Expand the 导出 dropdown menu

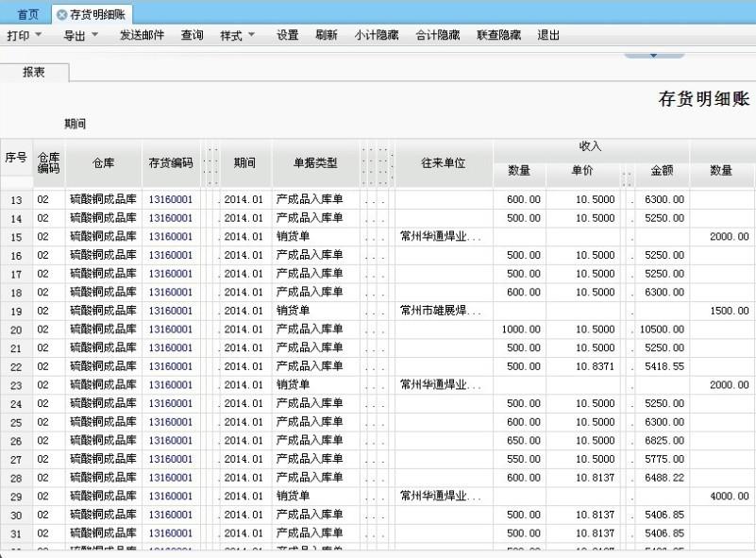click(80, 36)
